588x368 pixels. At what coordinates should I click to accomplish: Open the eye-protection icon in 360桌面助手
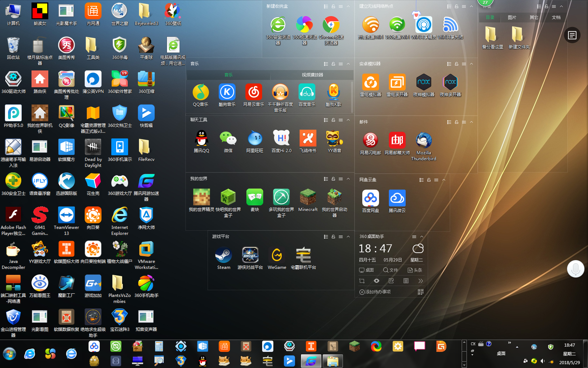(377, 281)
